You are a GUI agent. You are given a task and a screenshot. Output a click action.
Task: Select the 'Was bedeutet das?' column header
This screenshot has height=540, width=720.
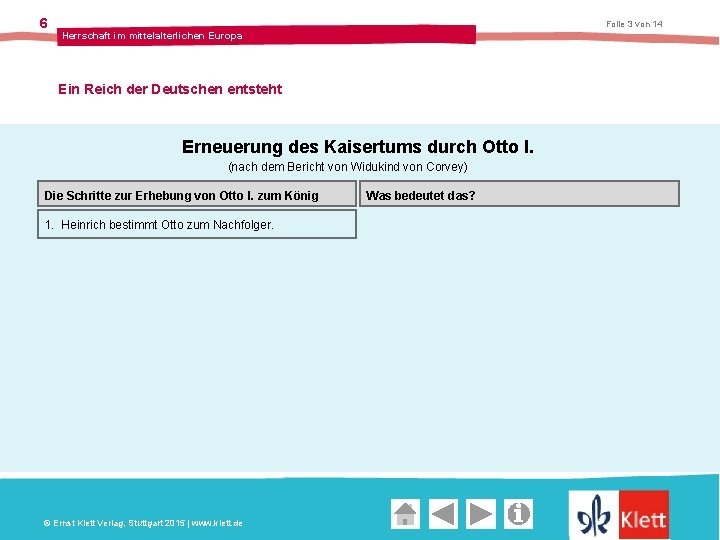pos(519,194)
